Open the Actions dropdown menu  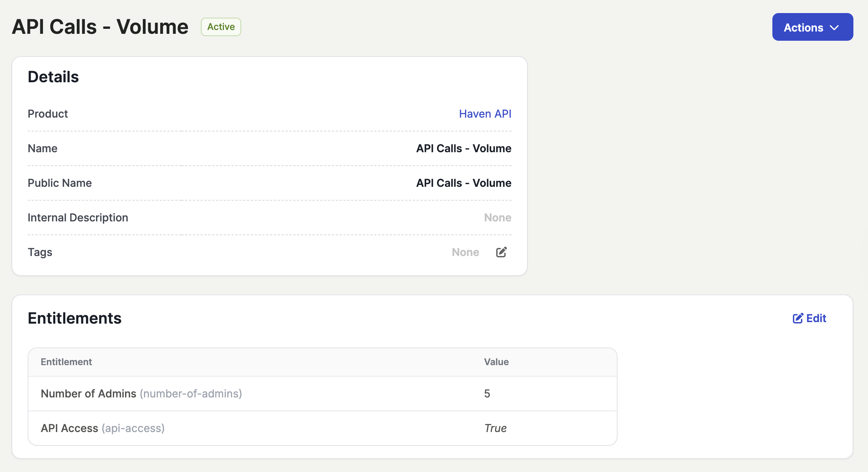pos(812,27)
